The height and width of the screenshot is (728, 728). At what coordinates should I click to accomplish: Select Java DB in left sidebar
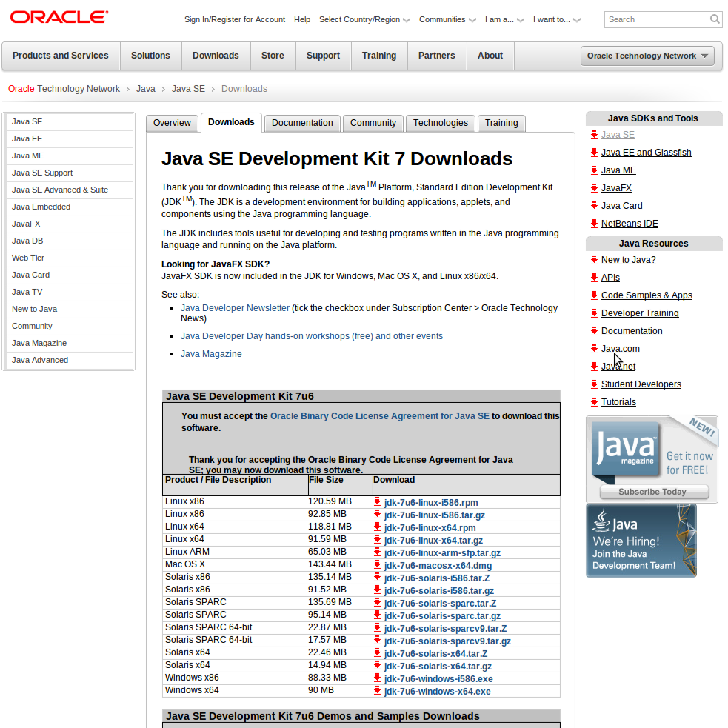coord(69,241)
